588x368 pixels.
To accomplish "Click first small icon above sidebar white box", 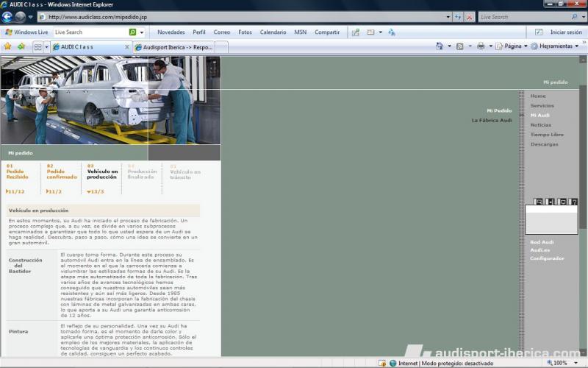I will 538,202.
